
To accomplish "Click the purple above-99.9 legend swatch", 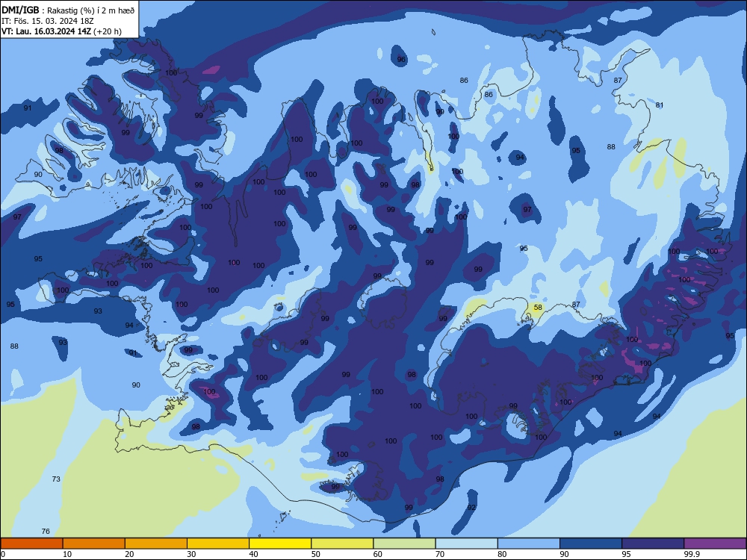I will pos(715,544).
